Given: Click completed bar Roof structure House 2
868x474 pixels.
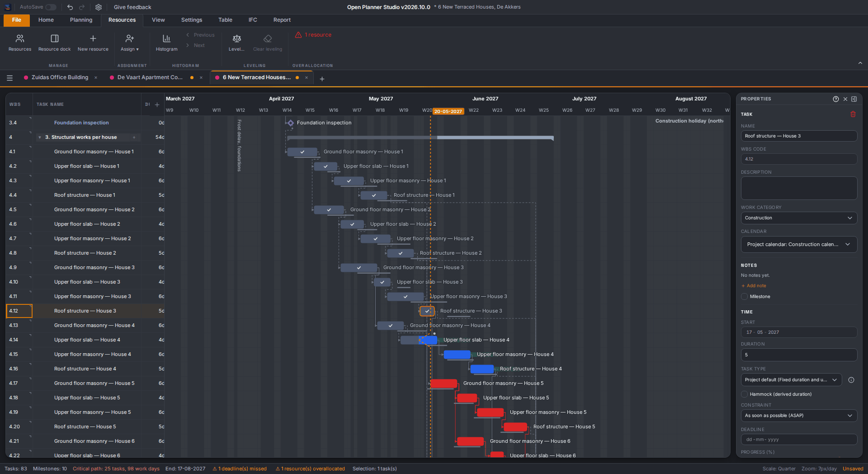Looking at the screenshot, I should pos(400,253).
